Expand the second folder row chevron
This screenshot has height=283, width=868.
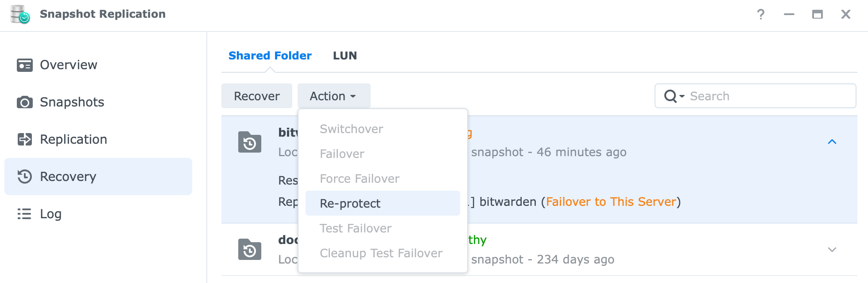pyautogui.click(x=832, y=249)
